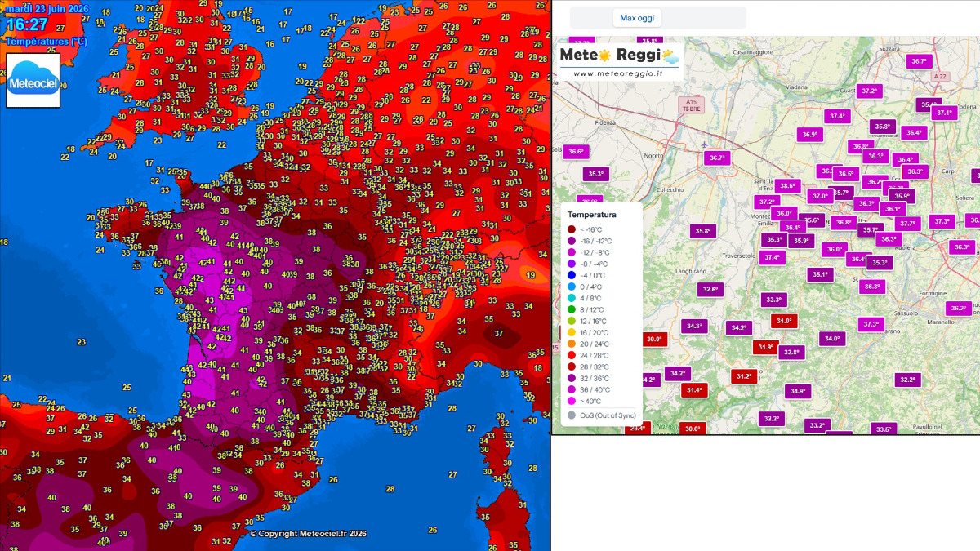Select the Max oggi button
The width and height of the screenshot is (980, 551).
tap(637, 18)
